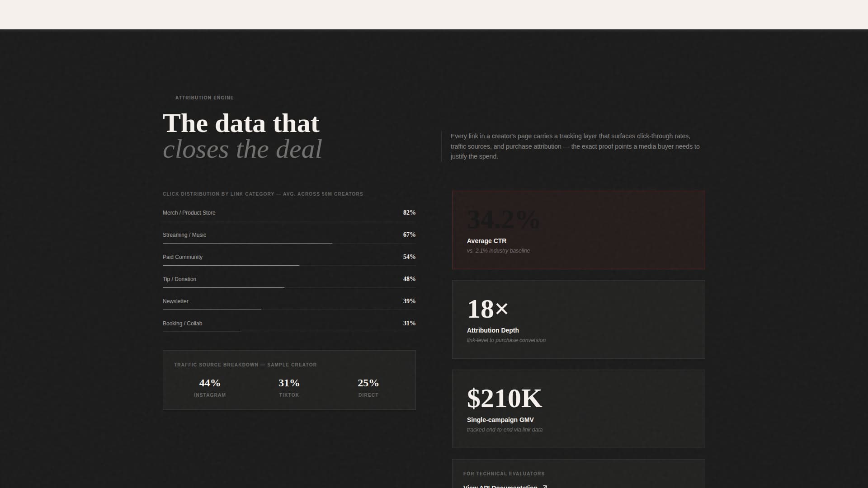
Task: Click the 'ATTRIBUTION ENGINE' section label
Action: click(x=204, y=98)
